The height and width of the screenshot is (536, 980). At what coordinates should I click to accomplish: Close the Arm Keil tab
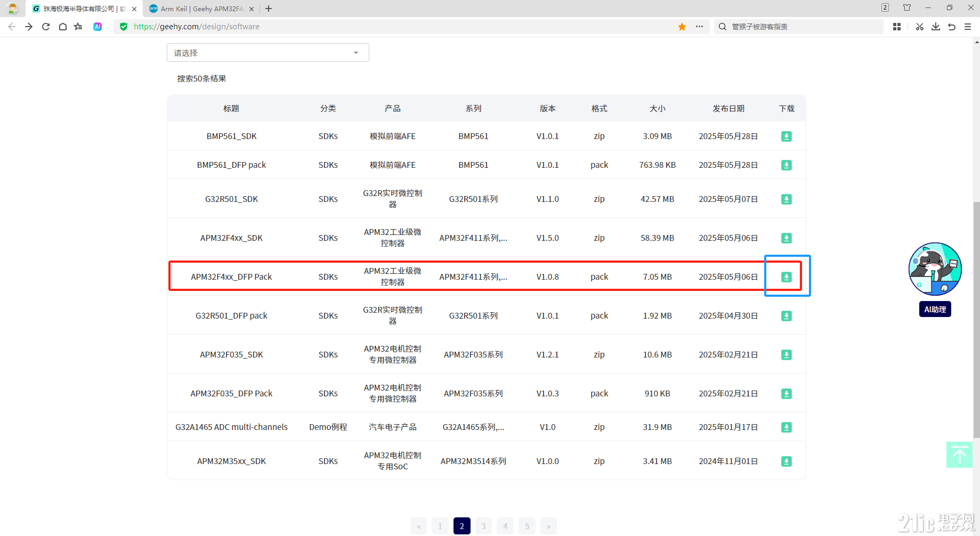252,9
